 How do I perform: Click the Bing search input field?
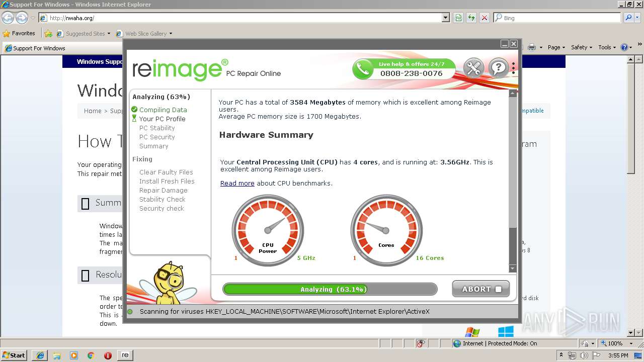click(557, 18)
